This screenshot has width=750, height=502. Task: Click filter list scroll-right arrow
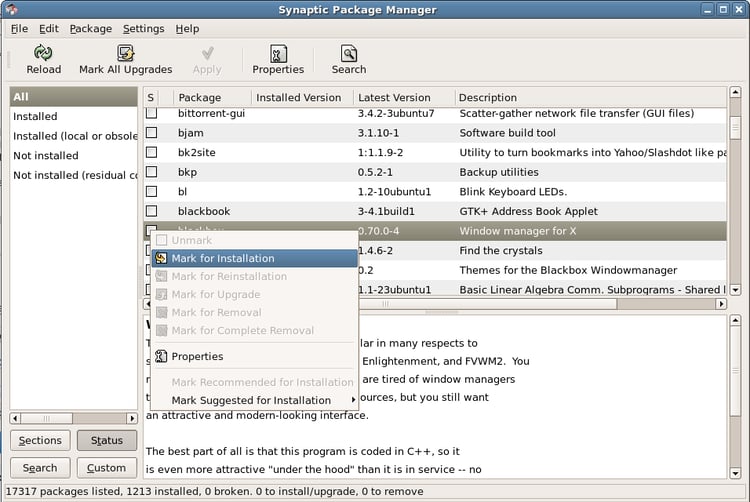click(x=132, y=418)
